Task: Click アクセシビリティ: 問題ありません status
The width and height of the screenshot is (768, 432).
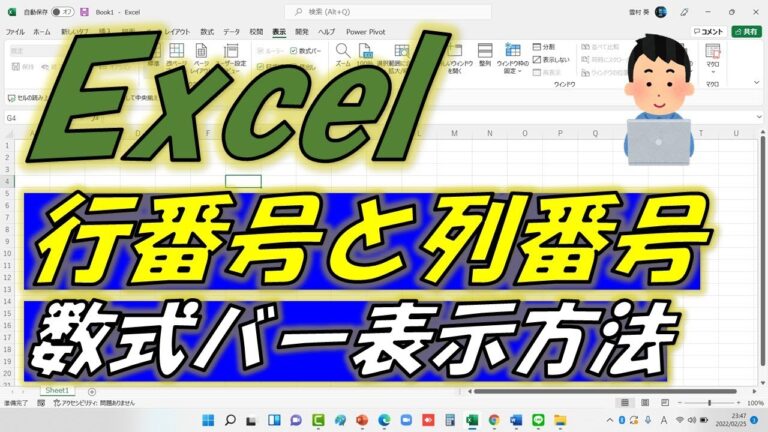Action: 94,403
